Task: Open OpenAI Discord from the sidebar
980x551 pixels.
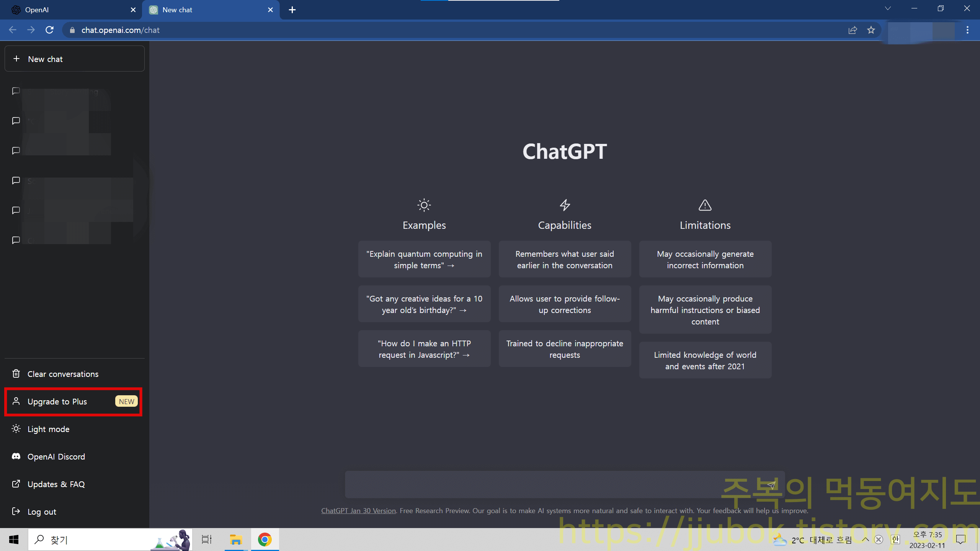Action: coord(56,456)
